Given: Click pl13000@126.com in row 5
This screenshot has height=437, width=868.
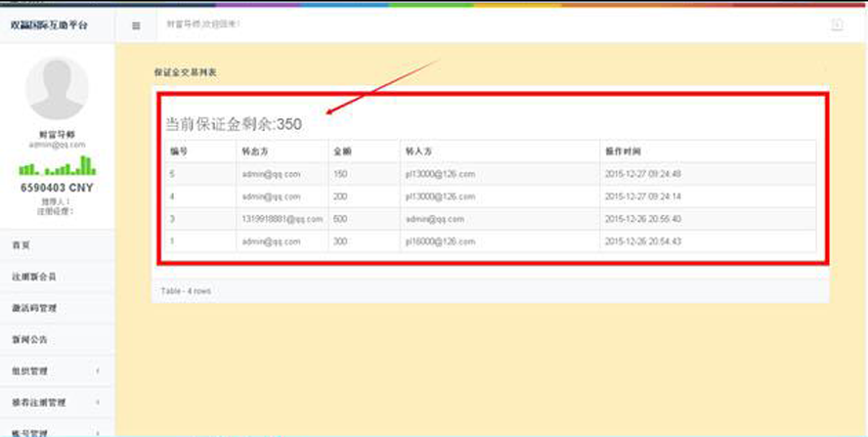Looking at the screenshot, I should tap(440, 174).
